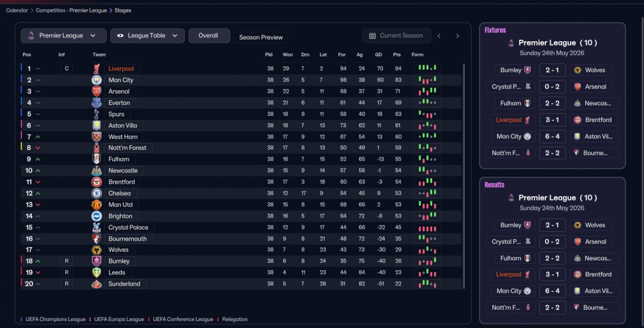
Task: Click the Chelsea badge in league table
Action: 97,193
